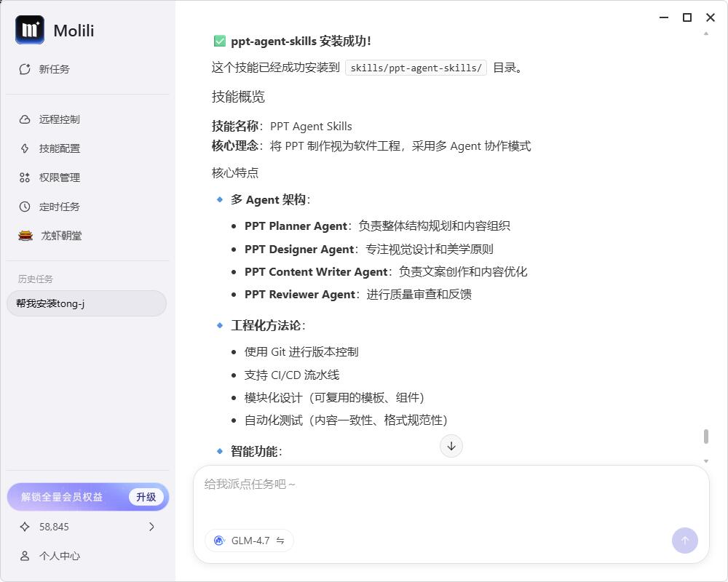The height and width of the screenshot is (582, 728).
Task: Click 解锁全量会员权益 banner
Action: point(63,497)
